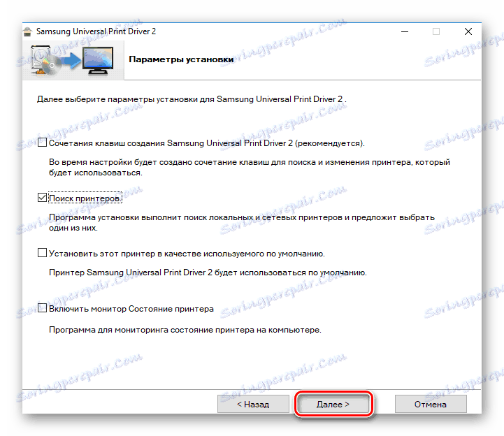Click the installer disk-to-monitor header graphic
504x436 pixels.
72,60
